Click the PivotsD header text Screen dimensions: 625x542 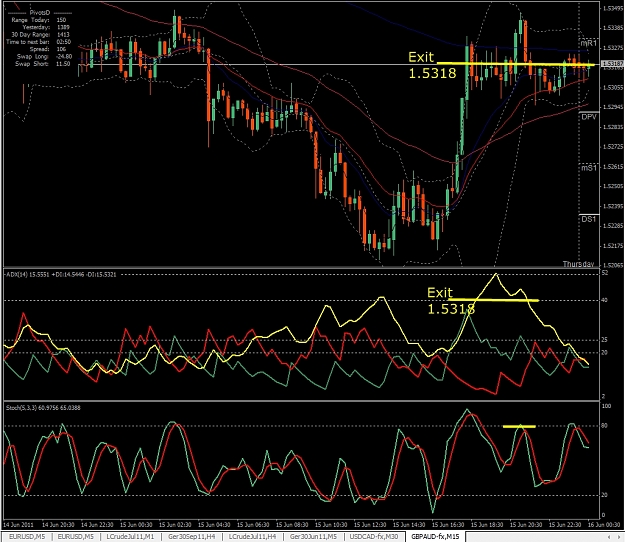(x=40, y=13)
